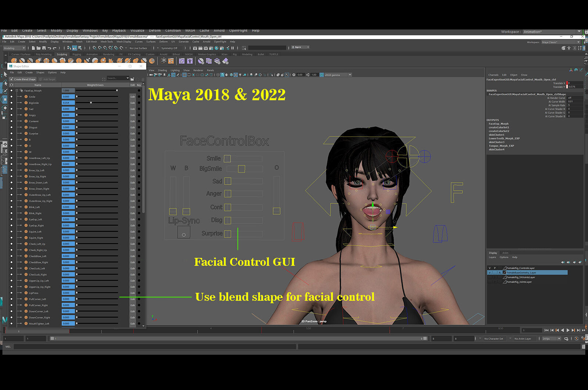Open the Script Editor icon by command line
Viewport: 588px width, 390px height.
pos(584,347)
